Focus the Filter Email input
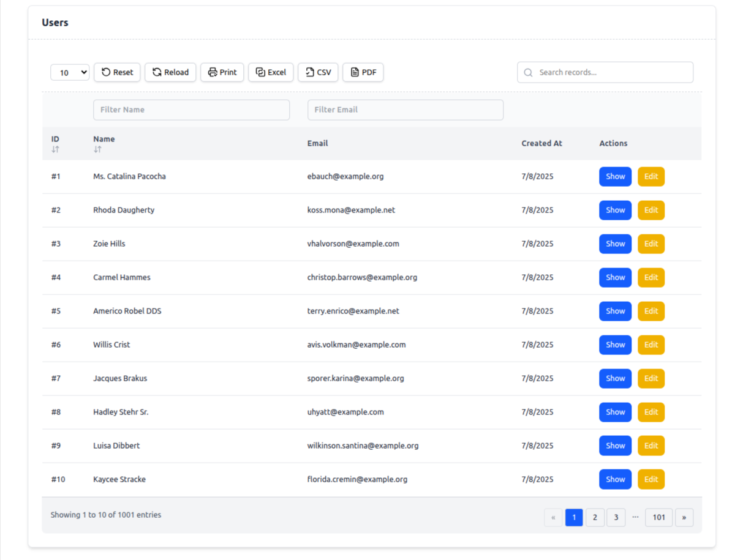Screen dimensions: 743x560 click(x=405, y=110)
